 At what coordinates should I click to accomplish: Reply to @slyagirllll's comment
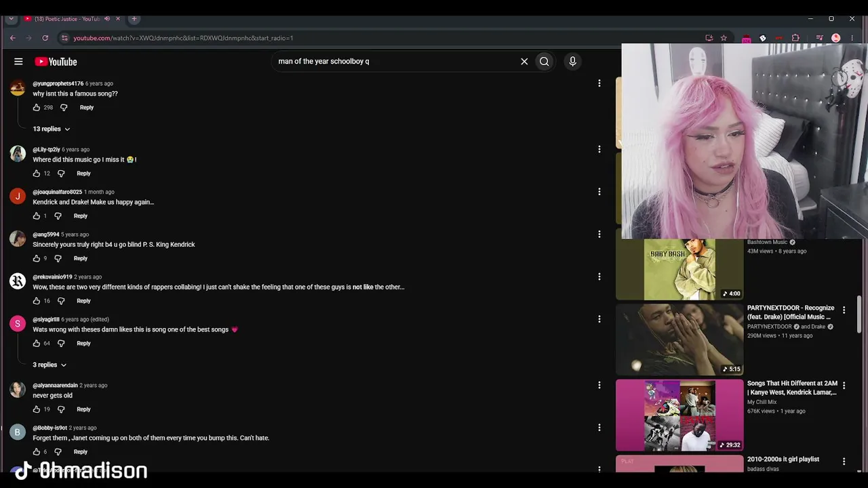click(83, 343)
